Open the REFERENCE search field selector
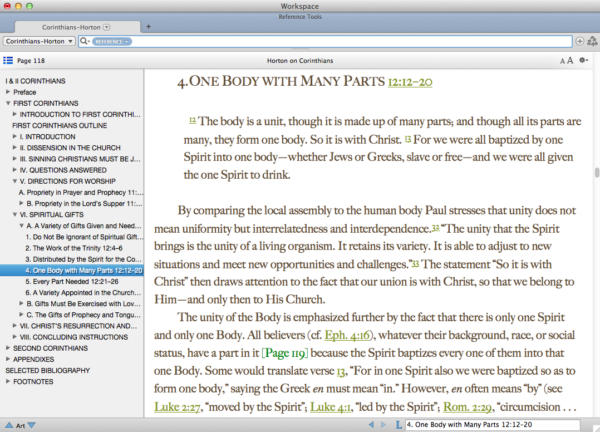 pos(111,41)
